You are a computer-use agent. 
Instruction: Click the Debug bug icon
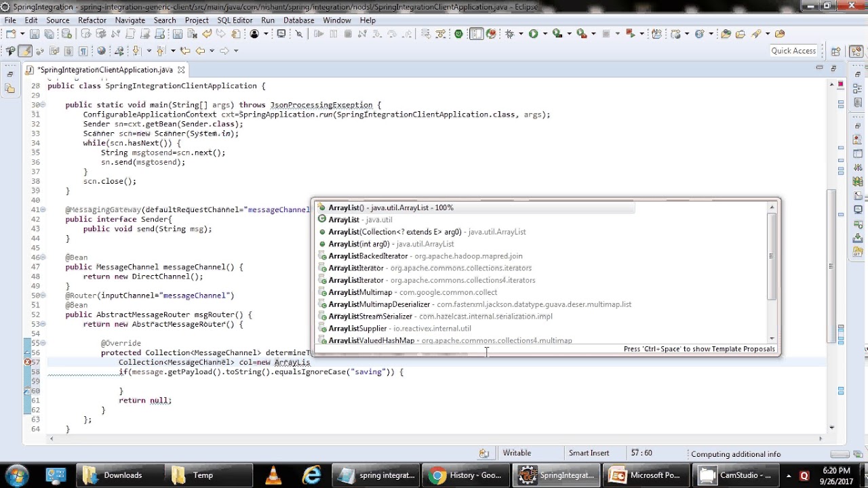coord(509,34)
